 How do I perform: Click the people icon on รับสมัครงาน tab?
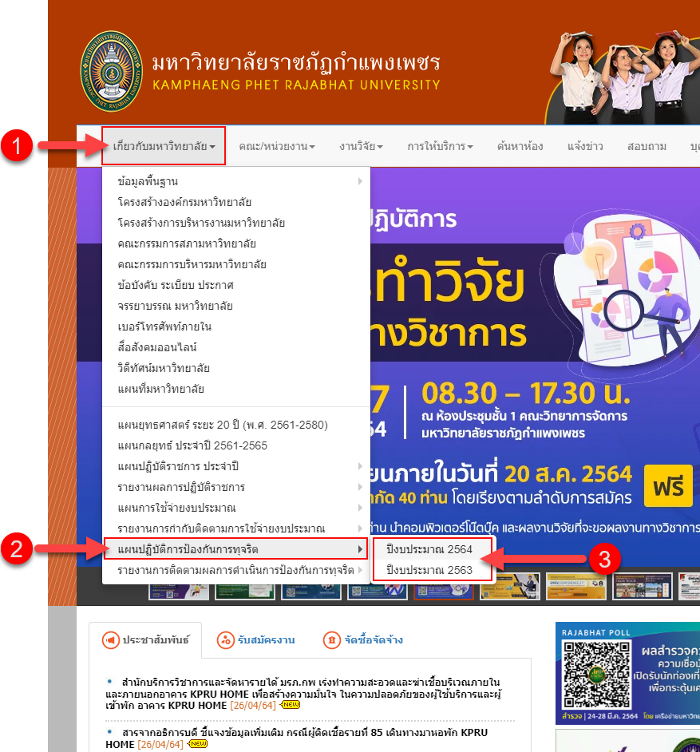pyautogui.click(x=225, y=639)
